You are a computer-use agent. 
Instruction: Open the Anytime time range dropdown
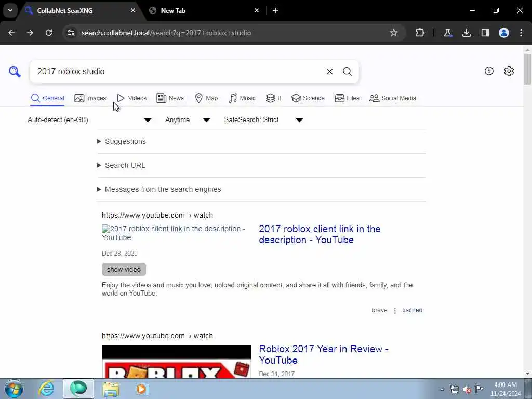pyautogui.click(x=188, y=120)
